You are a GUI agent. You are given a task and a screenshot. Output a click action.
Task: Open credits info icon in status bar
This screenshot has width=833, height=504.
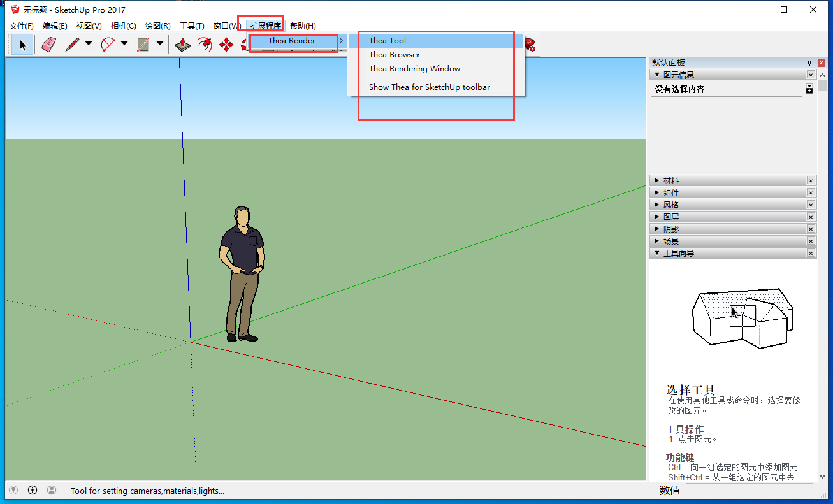33,490
